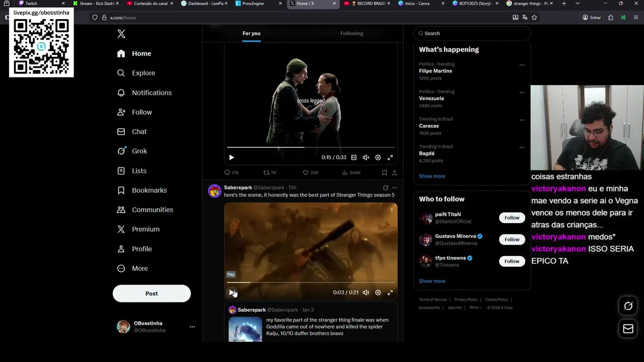The width and height of the screenshot is (644, 362).
Task: Open more options for Caracas trend
Action: coord(522,120)
